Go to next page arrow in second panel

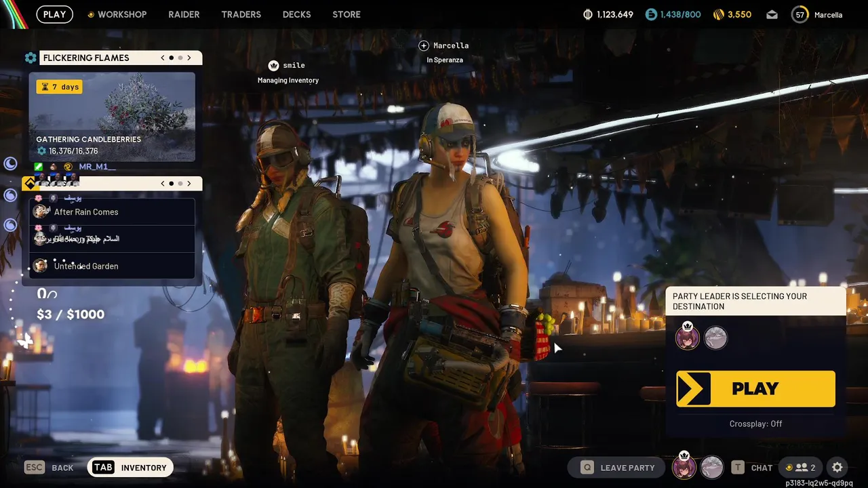(x=189, y=184)
